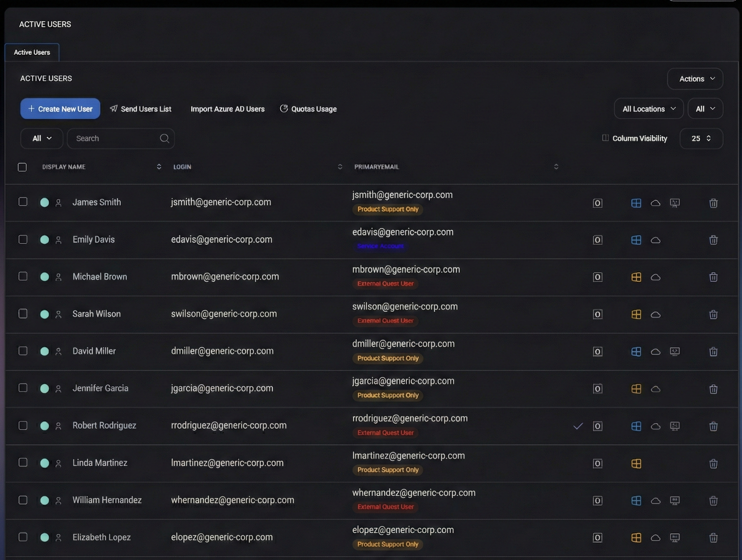
Task: Expand All Locations dropdown
Action: pyautogui.click(x=648, y=109)
